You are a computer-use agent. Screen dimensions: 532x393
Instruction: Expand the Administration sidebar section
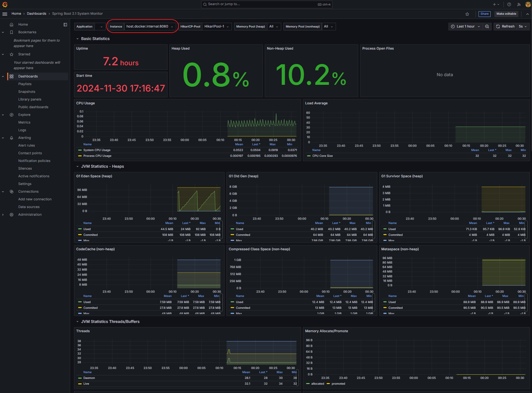pos(3,215)
